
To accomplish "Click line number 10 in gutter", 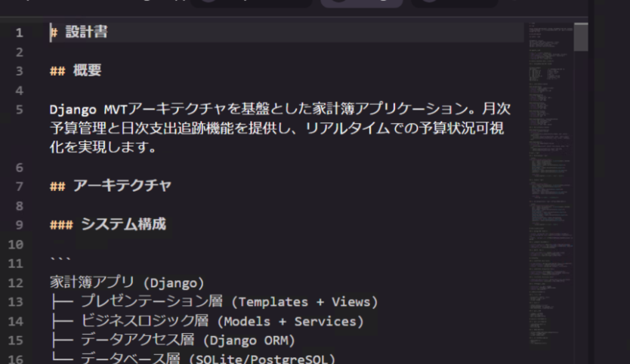I will pyautogui.click(x=16, y=244).
